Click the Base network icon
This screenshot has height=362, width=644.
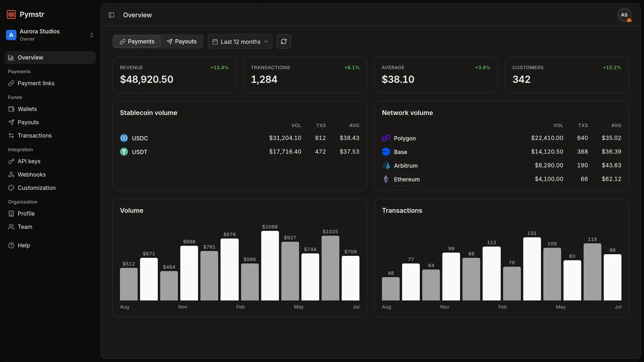(x=386, y=152)
